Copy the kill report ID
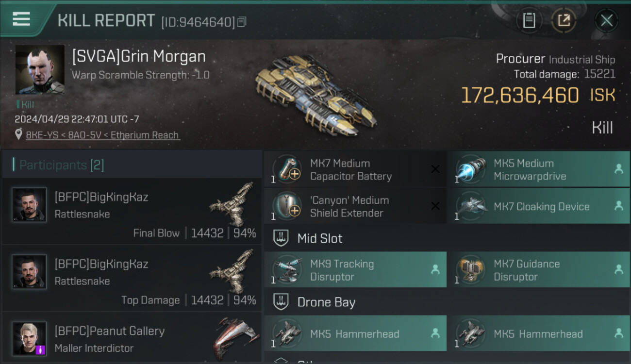Viewport: 631px width, 364px height. (242, 22)
